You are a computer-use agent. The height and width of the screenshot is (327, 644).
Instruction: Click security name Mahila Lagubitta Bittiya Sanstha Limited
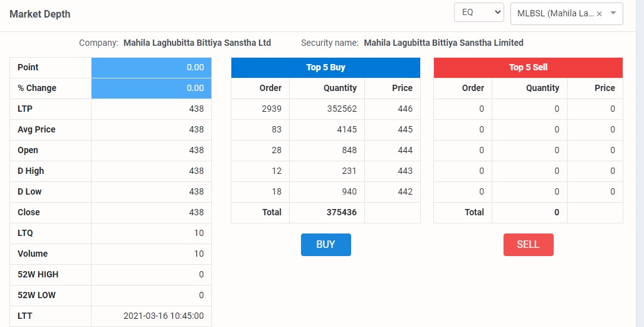point(443,43)
